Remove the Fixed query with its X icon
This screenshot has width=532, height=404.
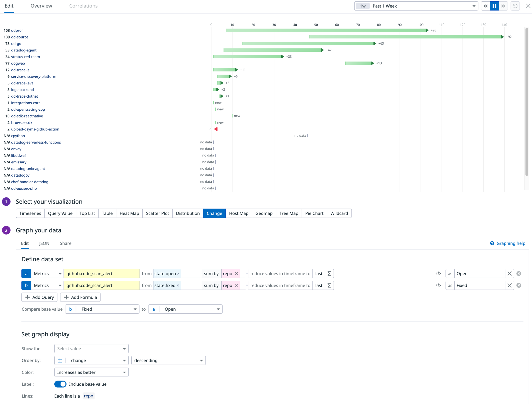tap(510, 285)
